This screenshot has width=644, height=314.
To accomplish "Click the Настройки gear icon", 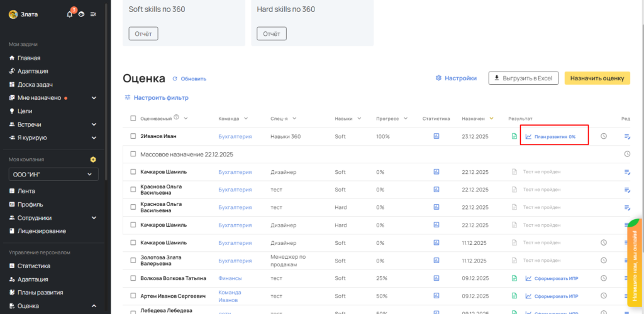I will (439, 78).
